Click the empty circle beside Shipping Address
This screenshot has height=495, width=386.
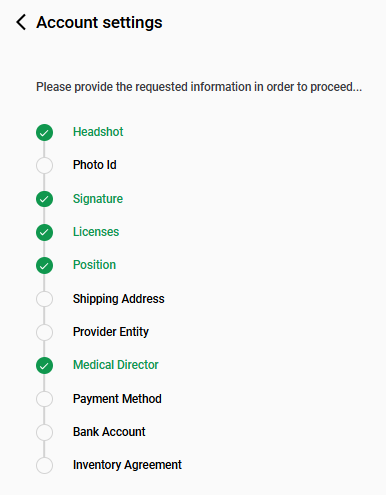click(44, 299)
